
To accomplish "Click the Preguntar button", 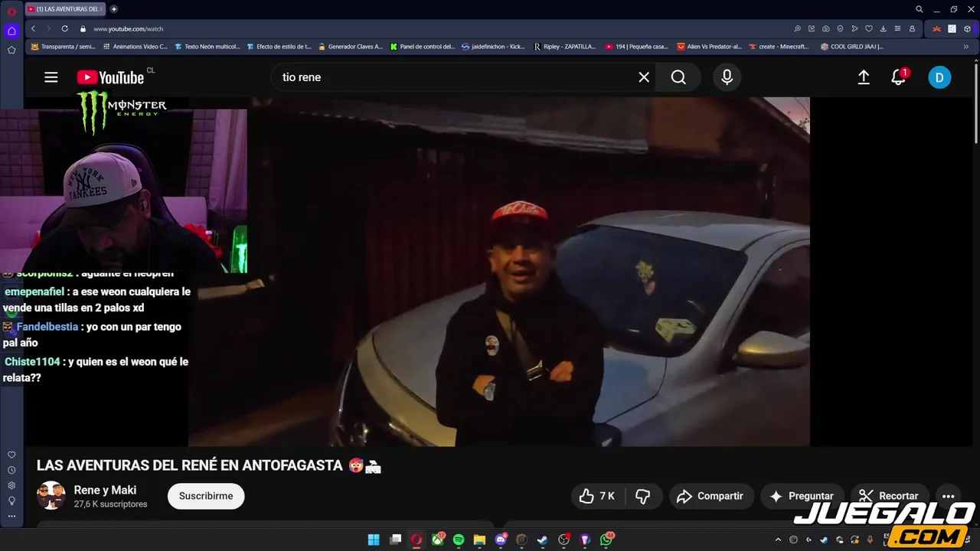I will tap(802, 496).
